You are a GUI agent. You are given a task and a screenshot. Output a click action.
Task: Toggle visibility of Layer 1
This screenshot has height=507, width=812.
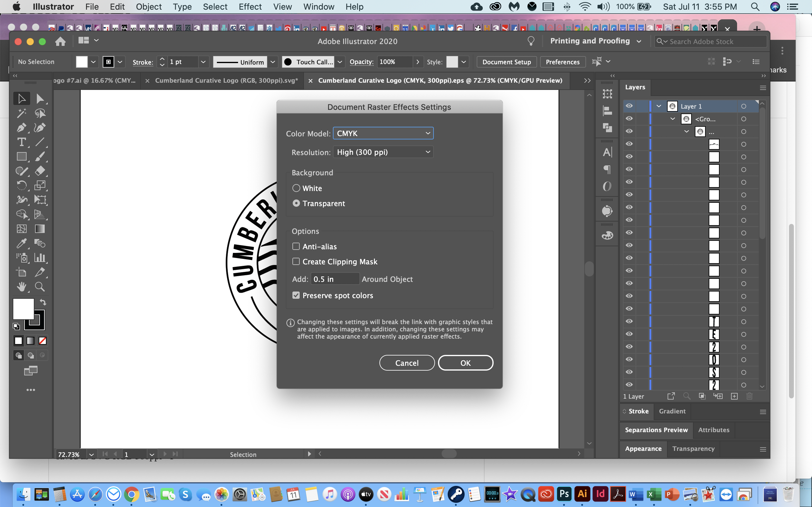pyautogui.click(x=629, y=106)
